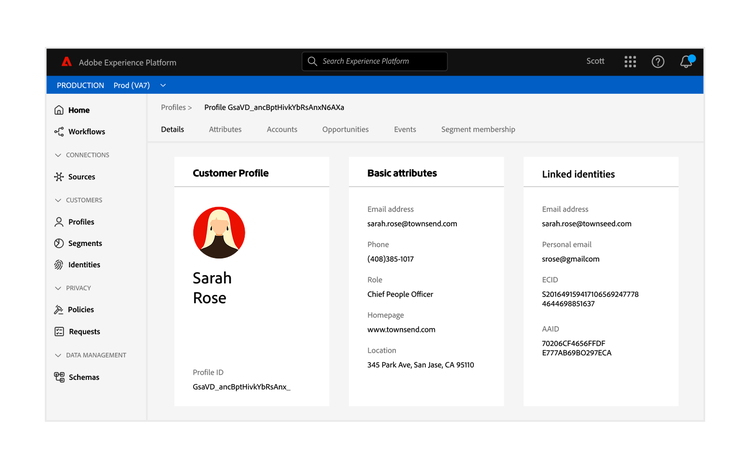Collapse the DATA MANAGEMENT section chevron
750x469 pixels.
coord(58,355)
